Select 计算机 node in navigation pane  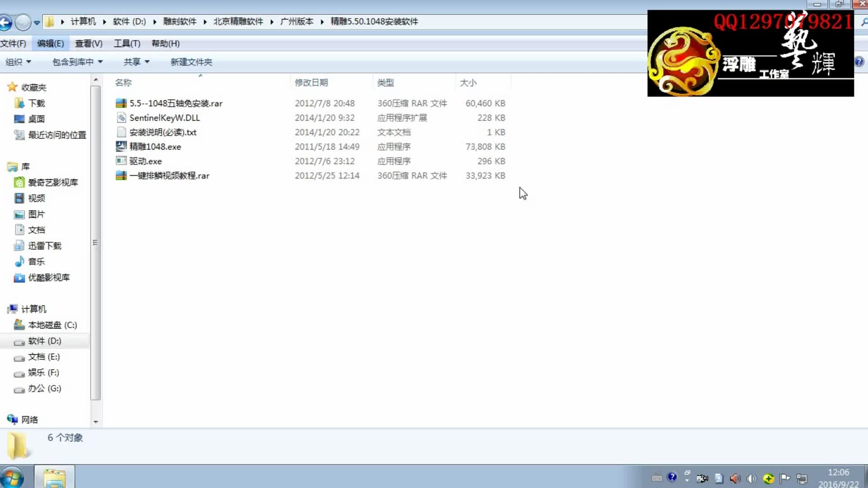27,309
